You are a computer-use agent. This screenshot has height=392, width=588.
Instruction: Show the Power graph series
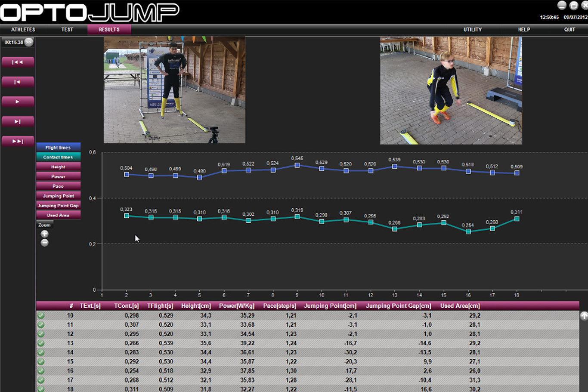(x=58, y=177)
